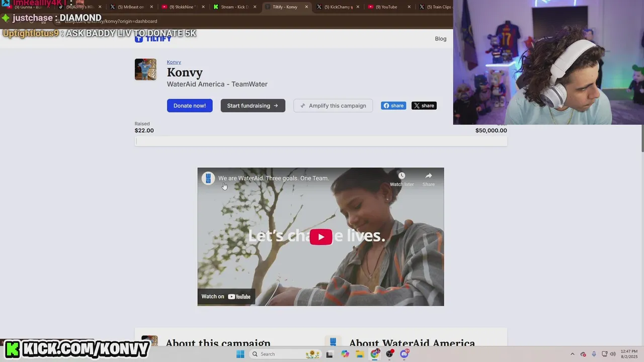The image size is (644, 362).
Task: Switch to the 9lokkNine YouTube tab
Action: 183,7
